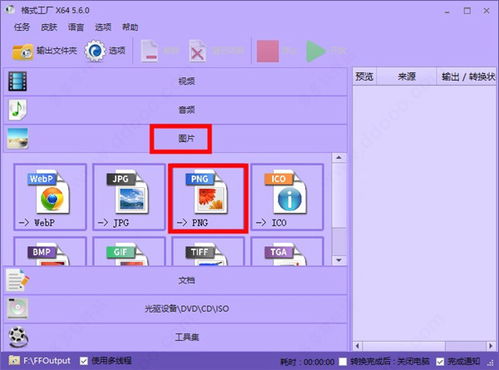Image resolution: width=499 pixels, height=370 pixels.
Task: Click the format list scroll up arrow
Action: pyautogui.click(x=339, y=157)
